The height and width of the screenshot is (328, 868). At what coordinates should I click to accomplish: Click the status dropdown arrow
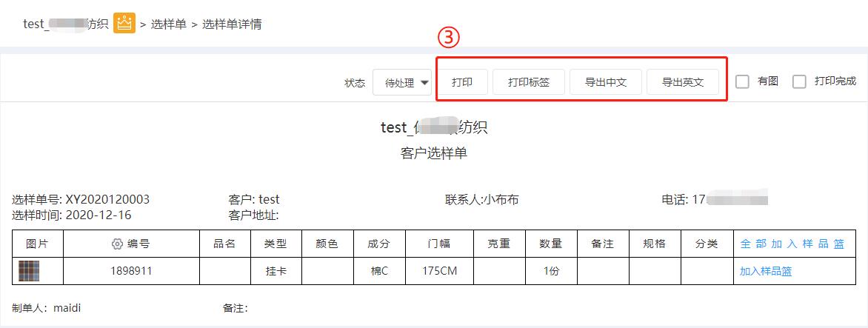424,83
